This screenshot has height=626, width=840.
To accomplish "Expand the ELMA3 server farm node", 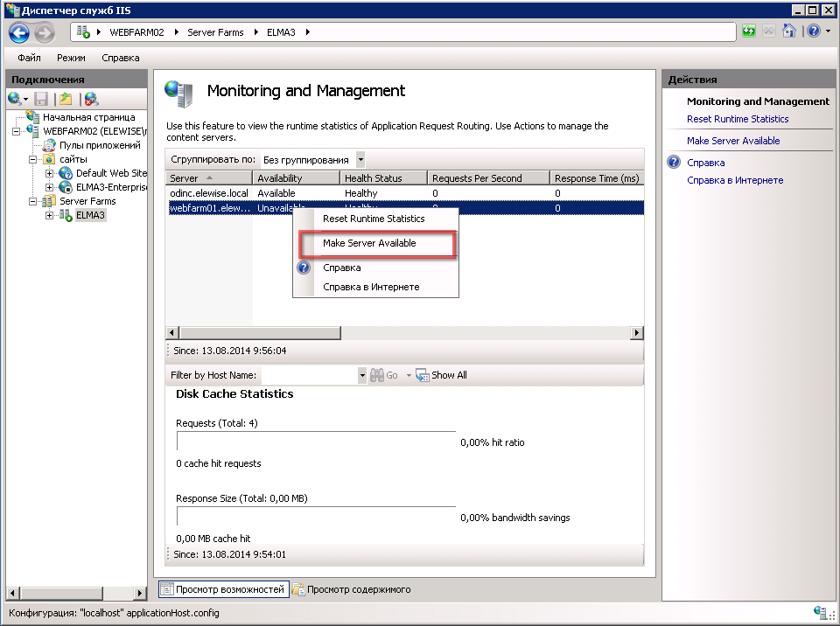I will point(50,215).
